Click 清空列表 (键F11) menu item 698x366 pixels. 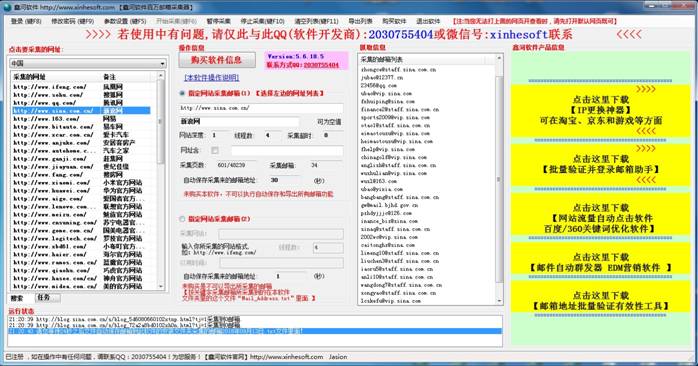317,21
